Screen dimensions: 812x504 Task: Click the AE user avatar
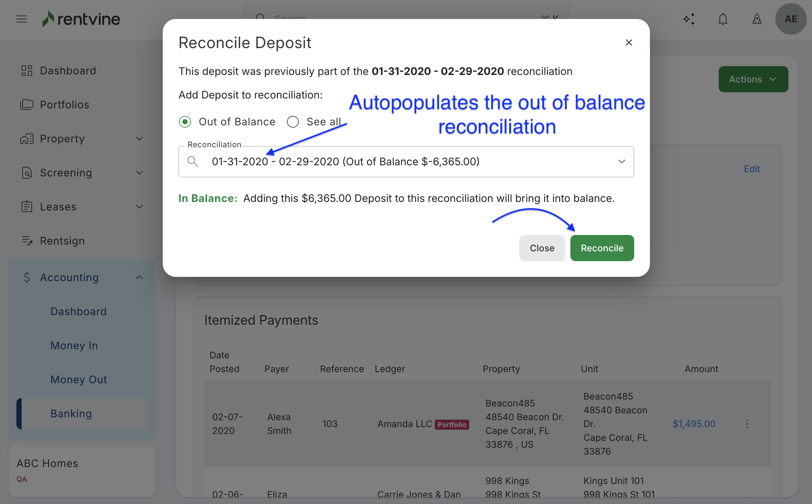pyautogui.click(x=791, y=19)
